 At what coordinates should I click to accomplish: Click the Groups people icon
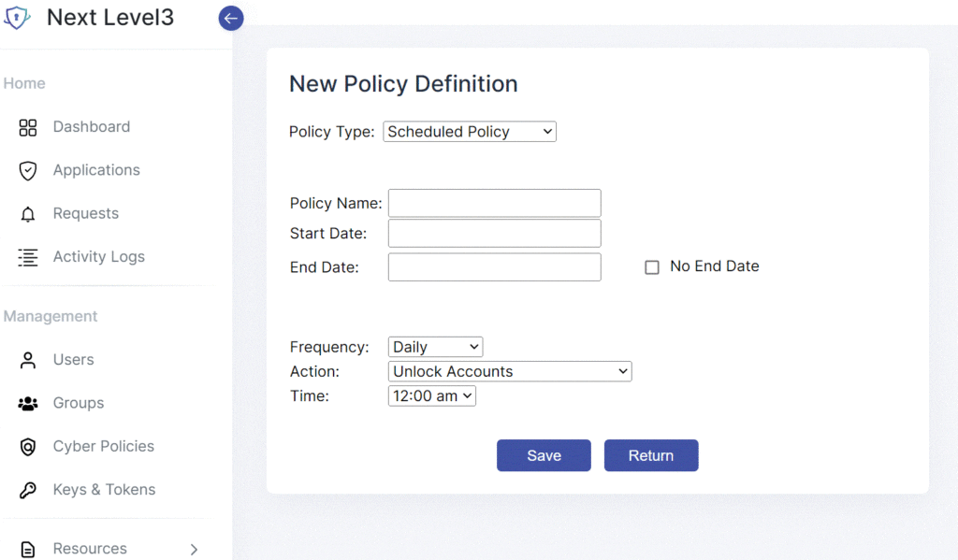click(27, 404)
